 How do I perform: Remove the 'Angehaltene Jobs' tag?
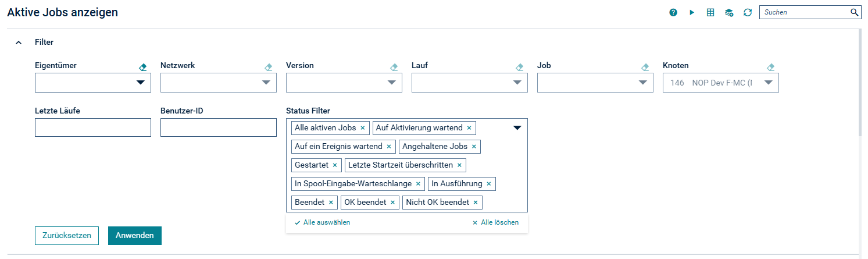tap(474, 147)
